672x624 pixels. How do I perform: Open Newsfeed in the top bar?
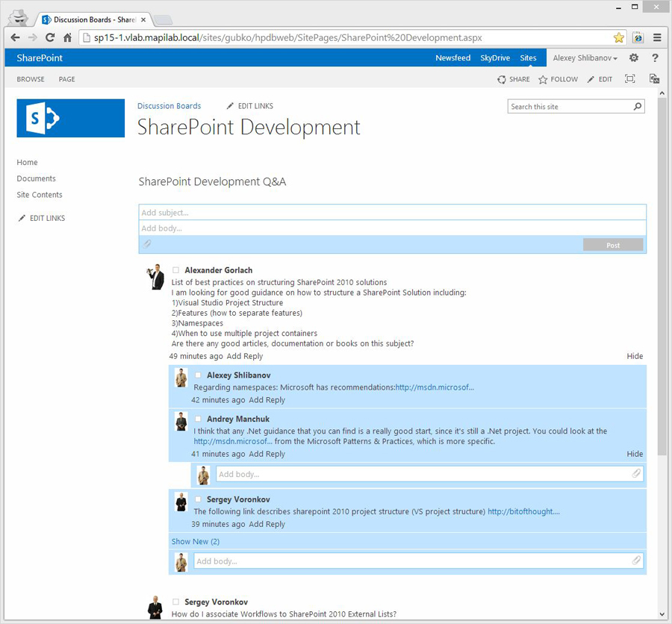tap(453, 58)
